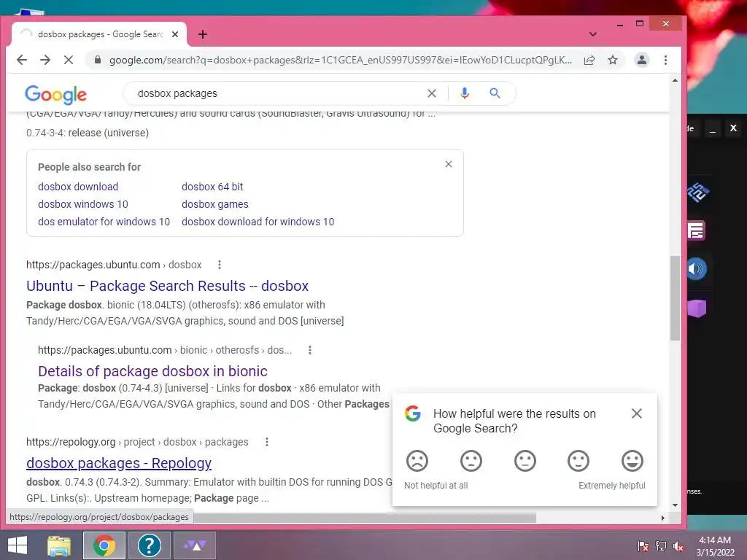Viewport: 747px width, 560px height.
Task: Open the clock showing 4:14 AM
Action: point(715,546)
